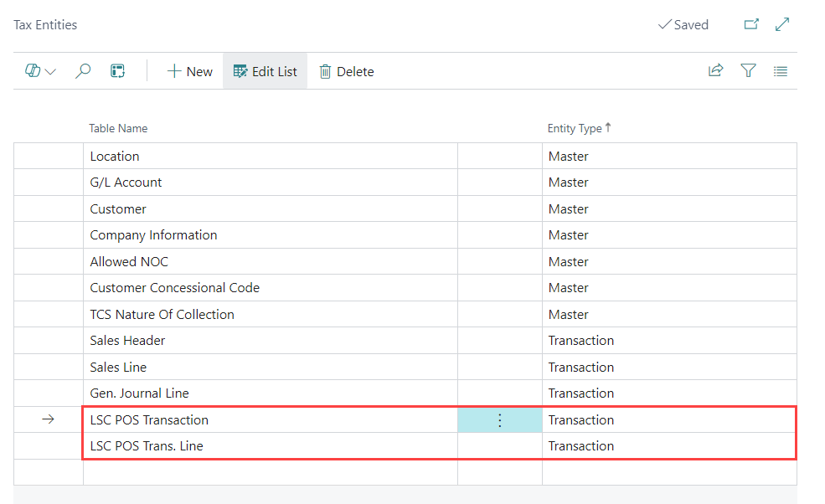Click Transaction type for Sales Header

(669, 341)
